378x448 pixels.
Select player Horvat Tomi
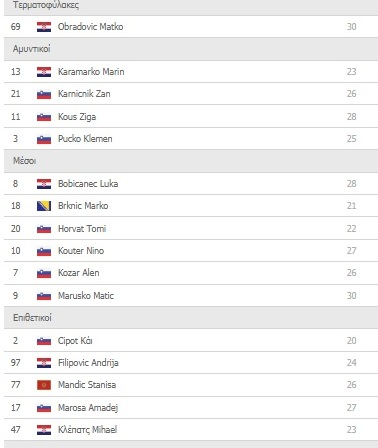[x=82, y=229]
